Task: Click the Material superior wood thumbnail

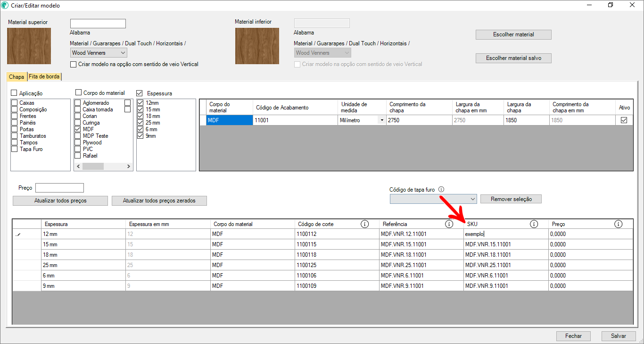Action: point(29,46)
